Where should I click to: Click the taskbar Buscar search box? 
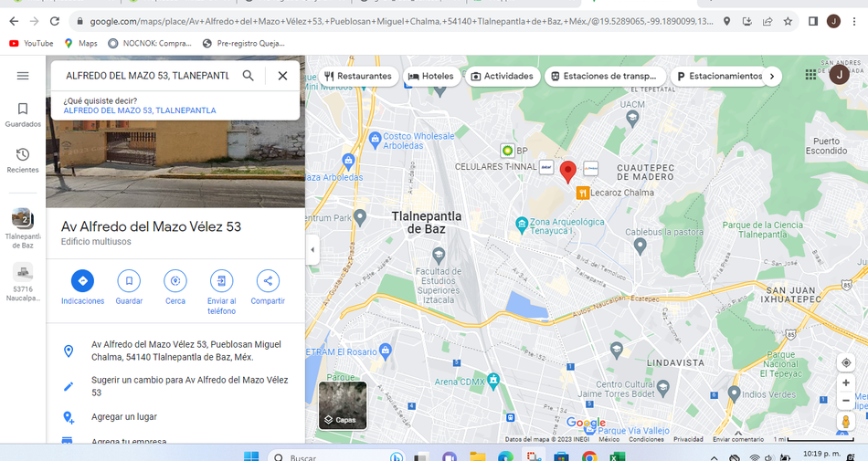336,456
